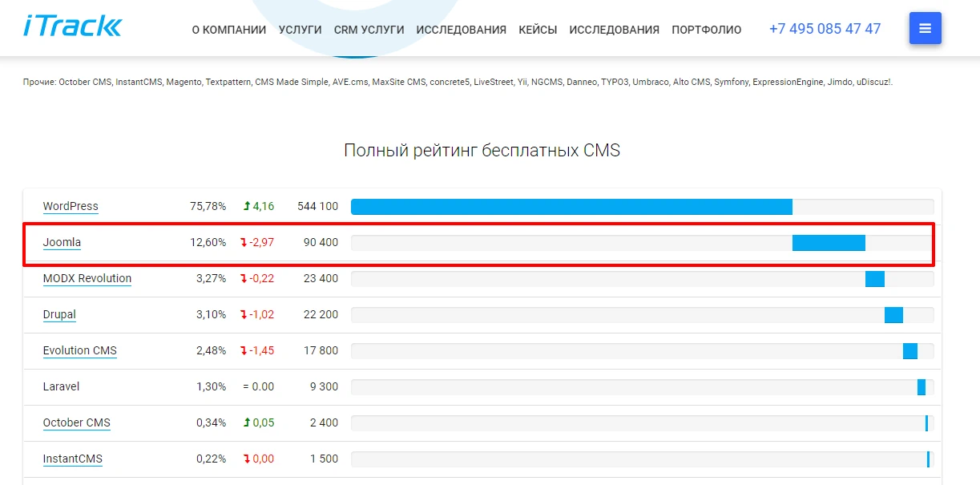
Task: Click Joomla share value 12,60%
Action: 208,242
